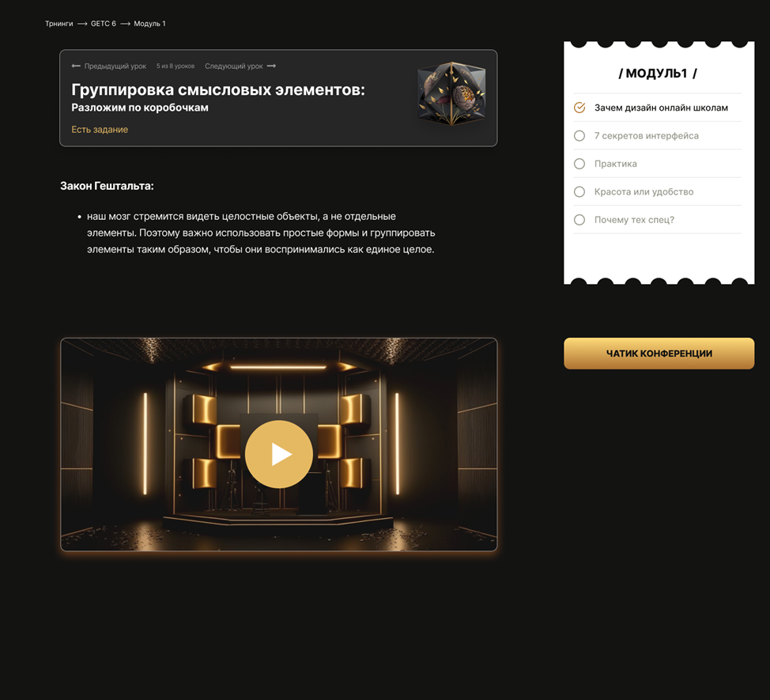Go to Предыдущий урок
Image resolution: width=770 pixels, height=700 pixels.
115,66
